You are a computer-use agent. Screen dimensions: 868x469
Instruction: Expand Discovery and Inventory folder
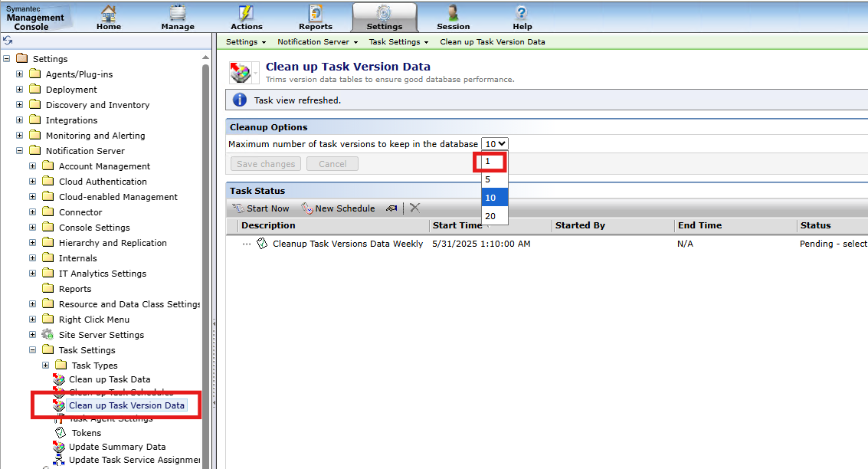point(19,105)
